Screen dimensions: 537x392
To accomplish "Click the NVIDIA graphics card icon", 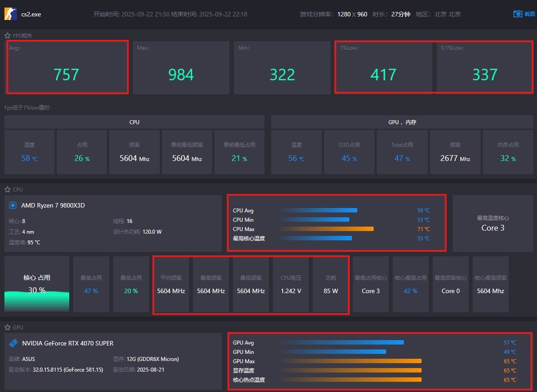I will pos(14,343).
